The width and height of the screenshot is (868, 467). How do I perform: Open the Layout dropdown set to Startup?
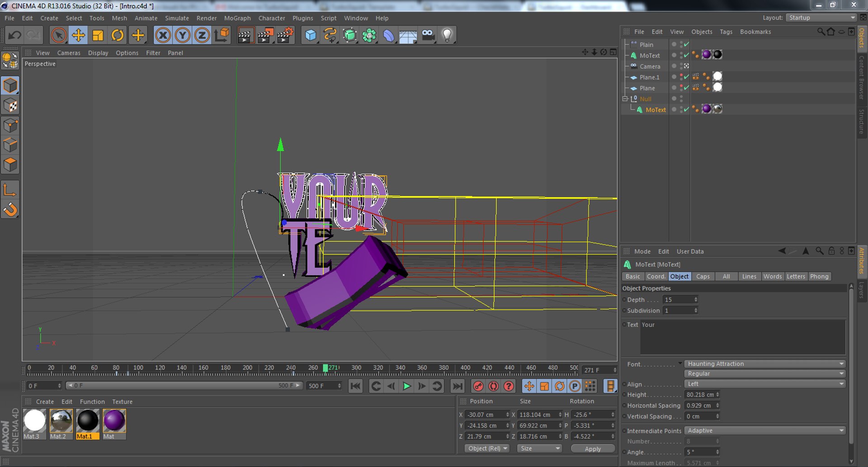(821, 18)
